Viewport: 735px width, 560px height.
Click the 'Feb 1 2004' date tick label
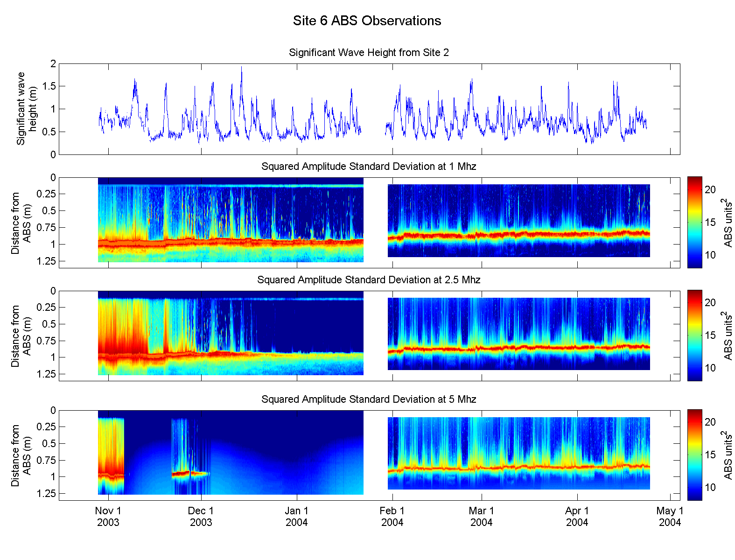[x=392, y=517]
